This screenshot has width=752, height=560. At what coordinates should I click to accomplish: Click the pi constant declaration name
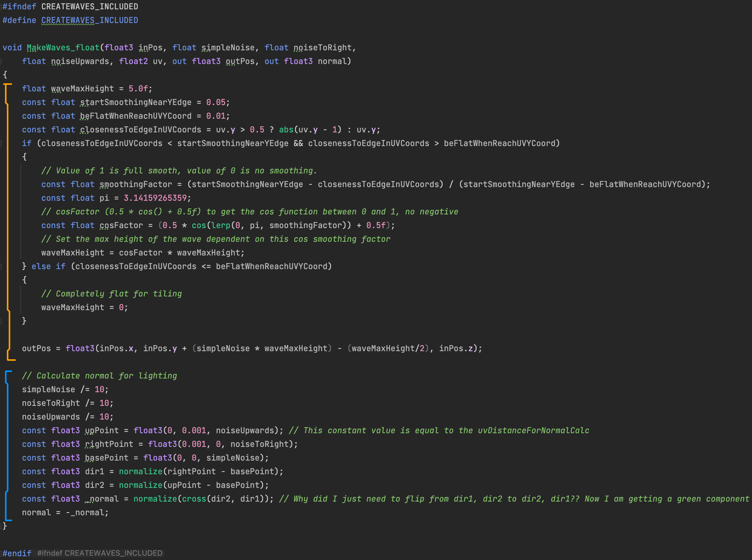click(x=104, y=198)
